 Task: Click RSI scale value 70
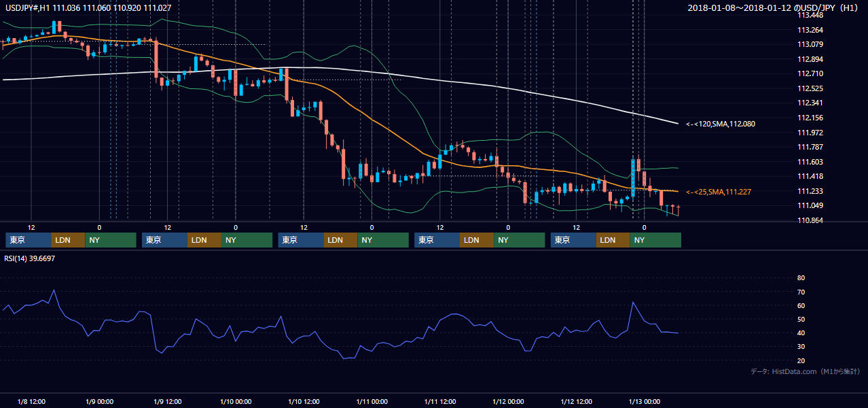click(x=801, y=292)
